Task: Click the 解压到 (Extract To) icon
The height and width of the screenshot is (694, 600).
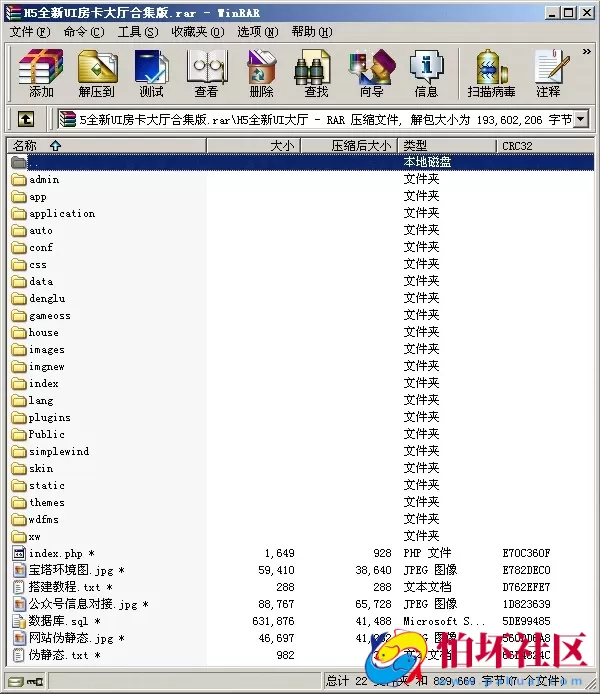Action: (x=97, y=73)
